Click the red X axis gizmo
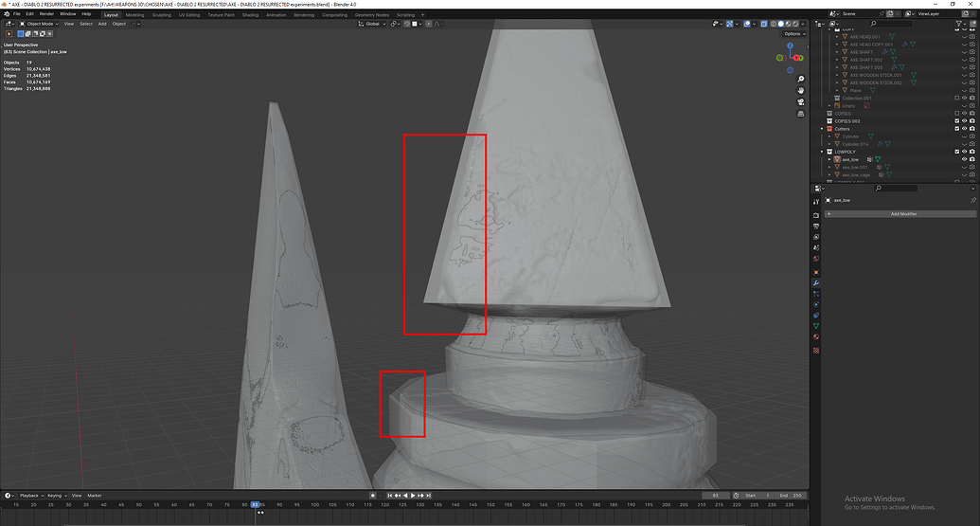This screenshot has height=526, width=980. pyautogui.click(x=797, y=58)
